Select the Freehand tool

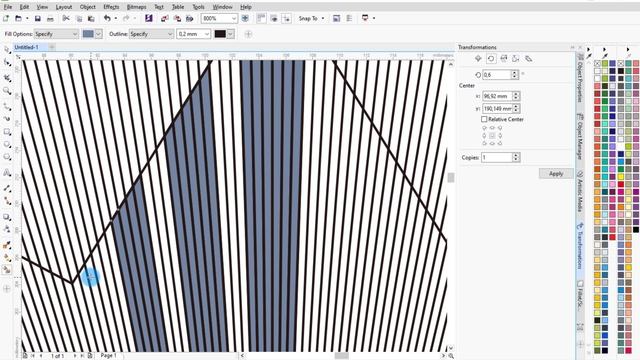(7, 107)
